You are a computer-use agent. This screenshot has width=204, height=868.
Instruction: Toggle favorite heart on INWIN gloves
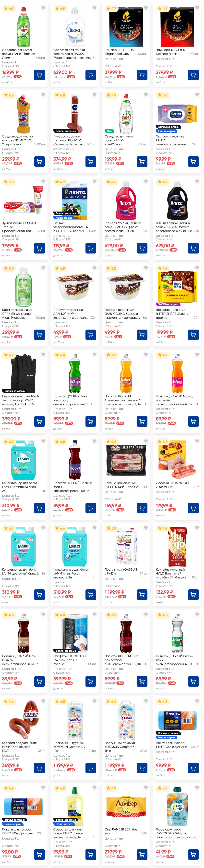click(x=43, y=354)
